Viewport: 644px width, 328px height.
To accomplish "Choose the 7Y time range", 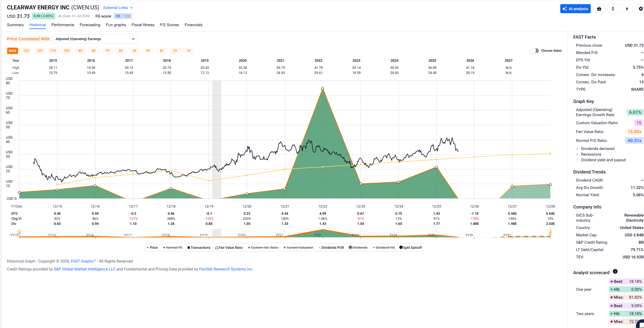I will tap(107, 51).
